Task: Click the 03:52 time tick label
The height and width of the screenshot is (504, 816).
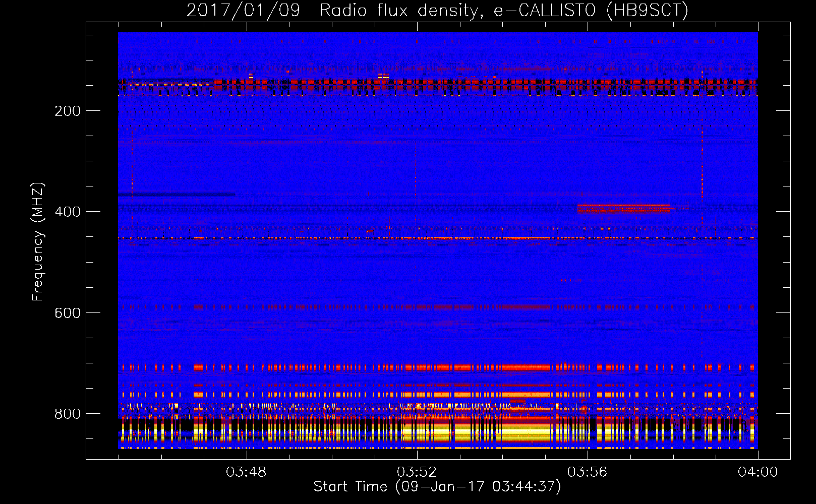Action: click(x=417, y=472)
